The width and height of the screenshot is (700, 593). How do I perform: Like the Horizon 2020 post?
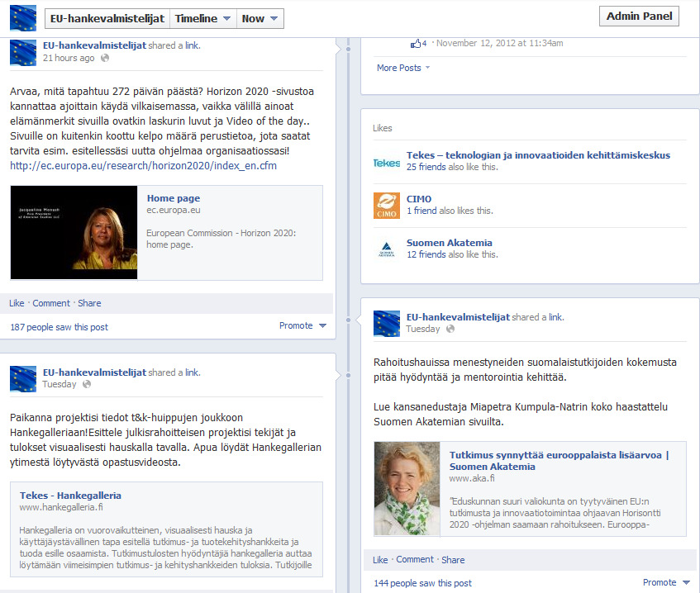17,303
